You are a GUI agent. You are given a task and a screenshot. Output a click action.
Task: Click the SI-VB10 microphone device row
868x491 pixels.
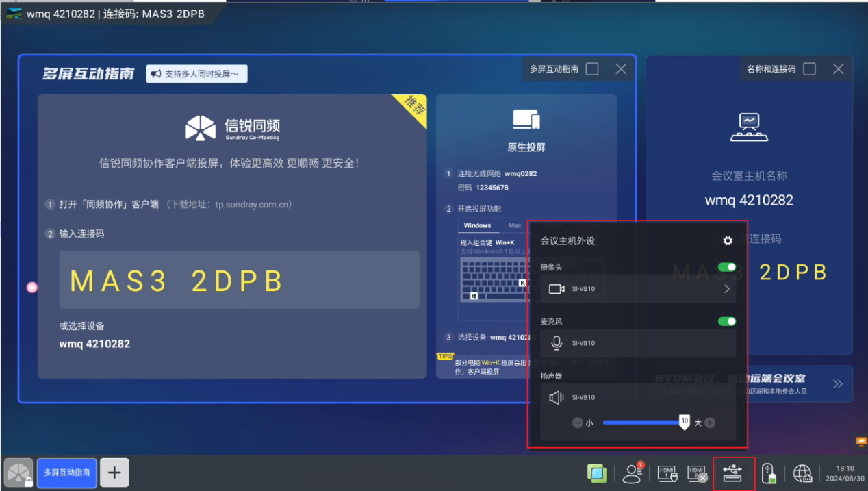(638, 343)
